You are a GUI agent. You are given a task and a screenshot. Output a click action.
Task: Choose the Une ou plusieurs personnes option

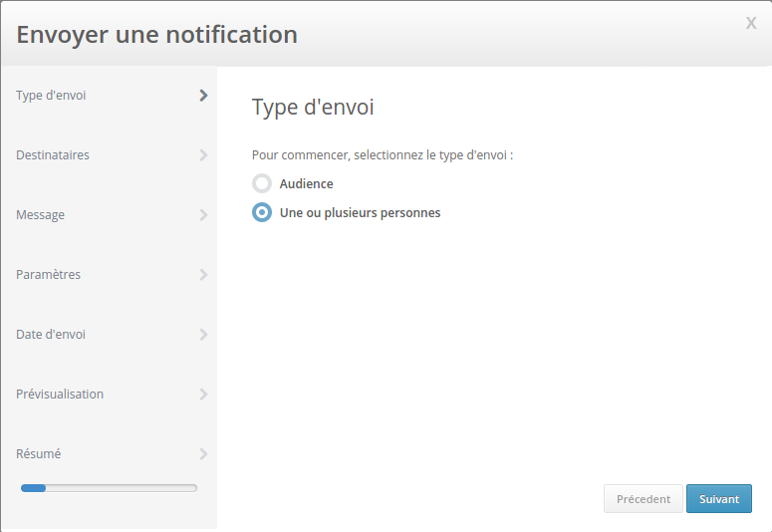(262, 212)
